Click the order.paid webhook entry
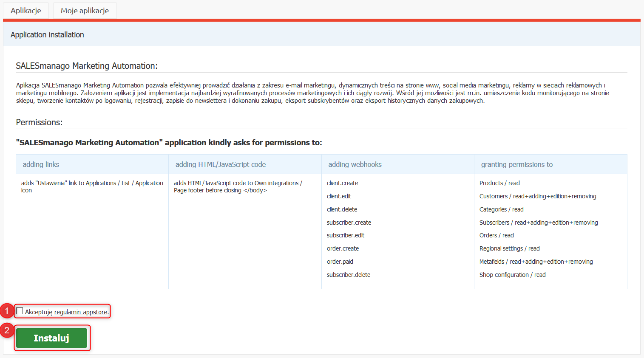The width and height of the screenshot is (644, 358). pyautogui.click(x=340, y=262)
